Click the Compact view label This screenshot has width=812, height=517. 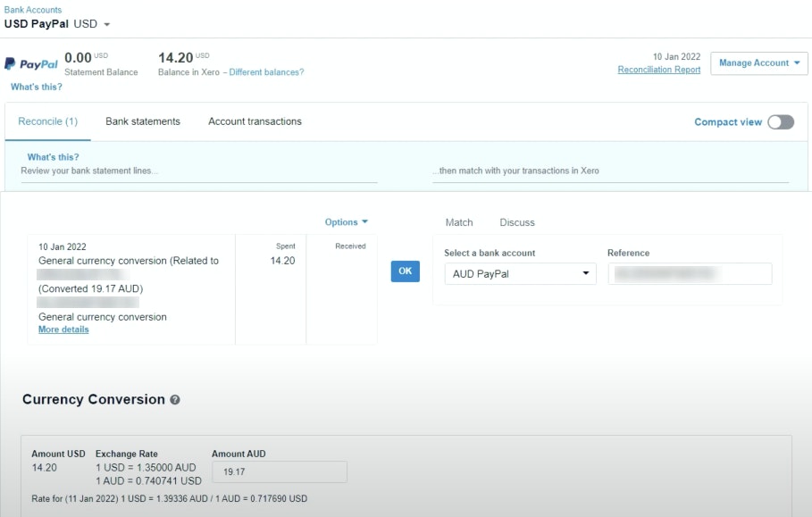728,122
